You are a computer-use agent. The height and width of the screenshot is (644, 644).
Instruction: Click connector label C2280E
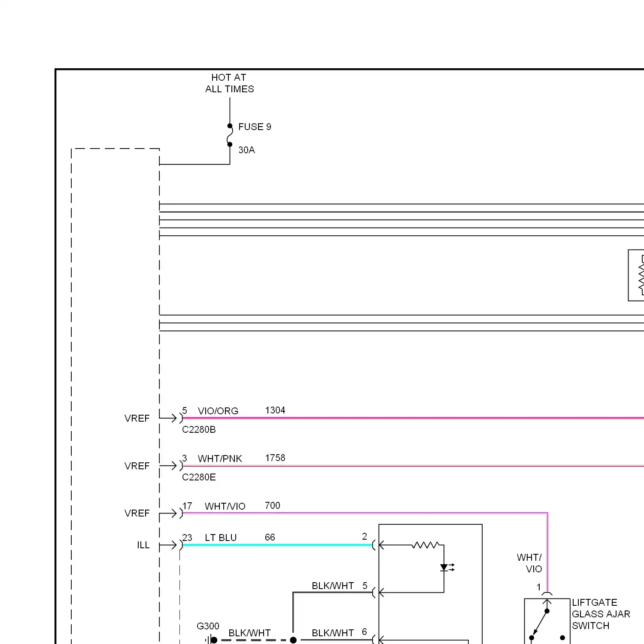click(199, 477)
